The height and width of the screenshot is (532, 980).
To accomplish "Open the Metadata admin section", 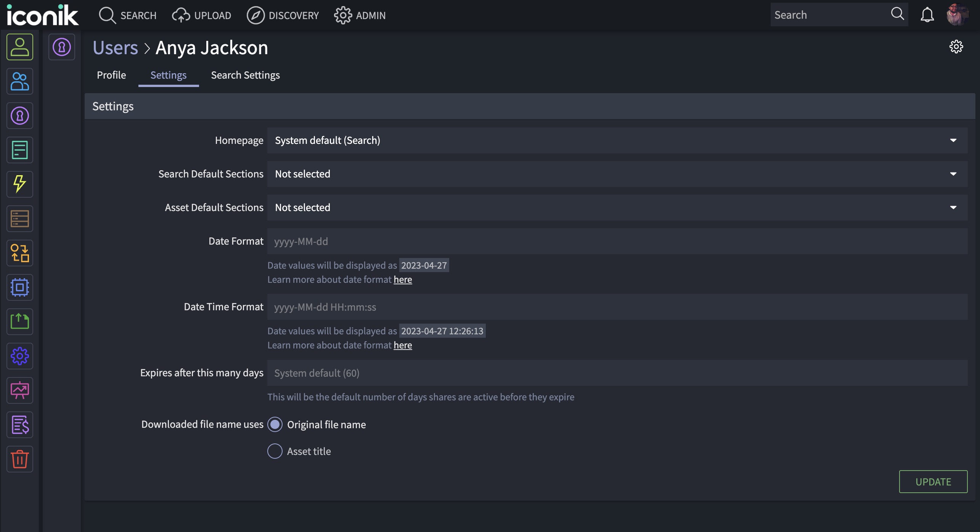I will [x=19, y=150].
